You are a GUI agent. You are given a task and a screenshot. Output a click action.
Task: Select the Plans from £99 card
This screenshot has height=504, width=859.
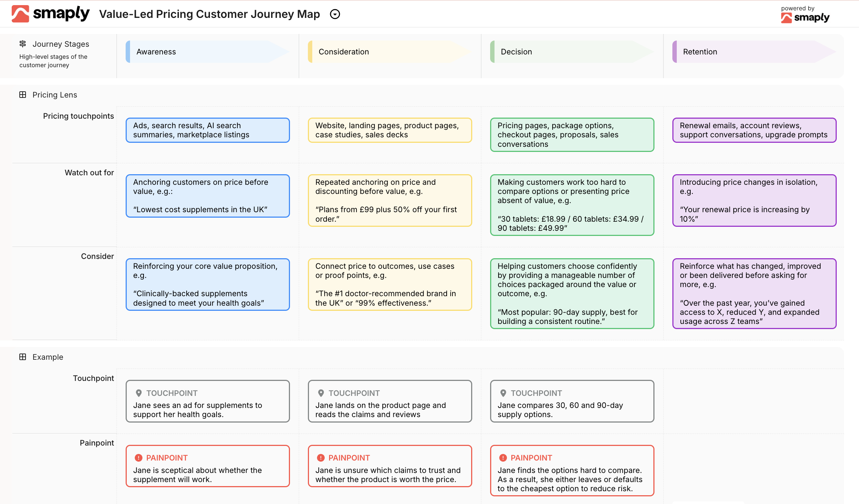tap(390, 201)
